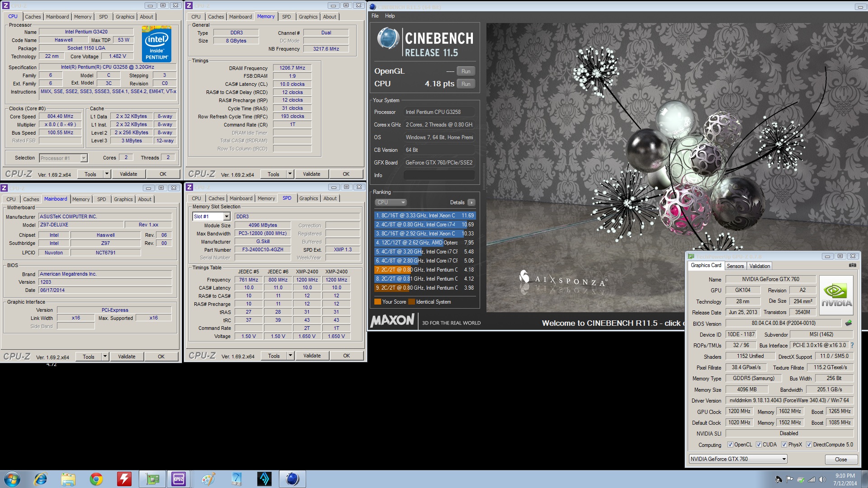Click OK in CPU-Z Mainboard window
868x488 pixels.
161,357
